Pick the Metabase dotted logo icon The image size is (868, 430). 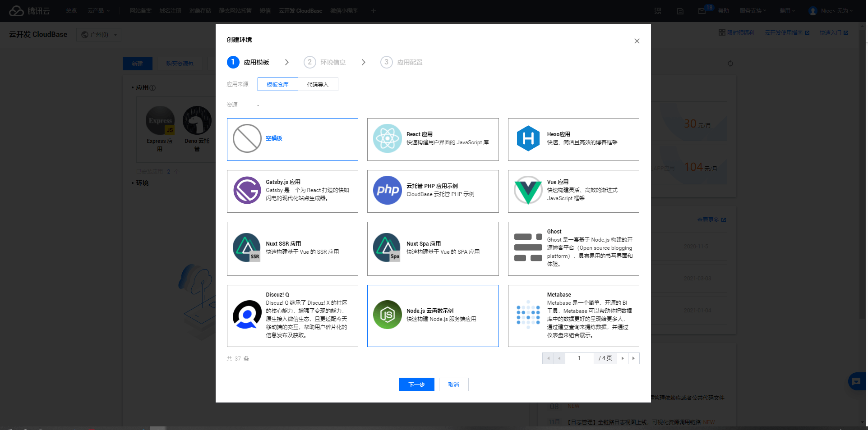point(528,315)
